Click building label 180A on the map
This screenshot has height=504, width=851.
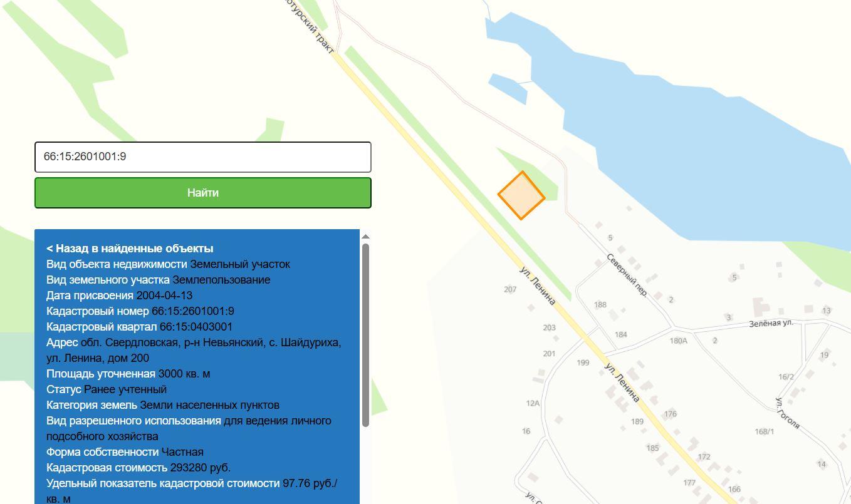[x=678, y=341]
